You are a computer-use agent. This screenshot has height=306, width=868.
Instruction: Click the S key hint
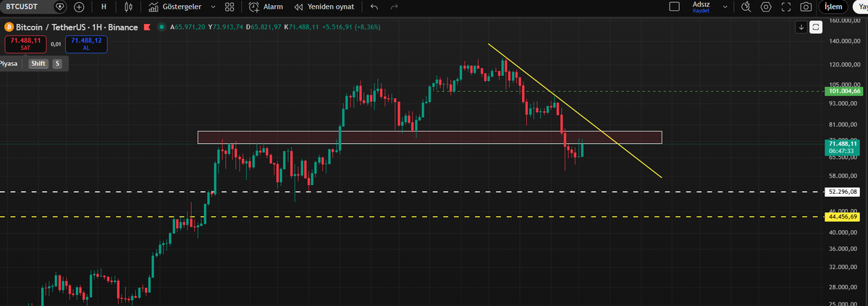click(x=57, y=64)
